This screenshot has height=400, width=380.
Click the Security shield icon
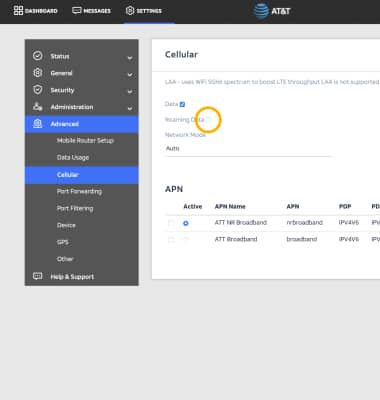click(x=38, y=90)
